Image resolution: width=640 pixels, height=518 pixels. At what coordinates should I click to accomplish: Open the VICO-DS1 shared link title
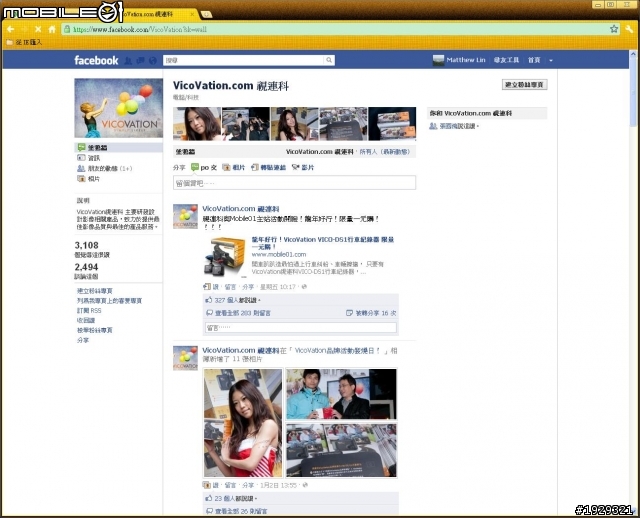click(x=322, y=243)
